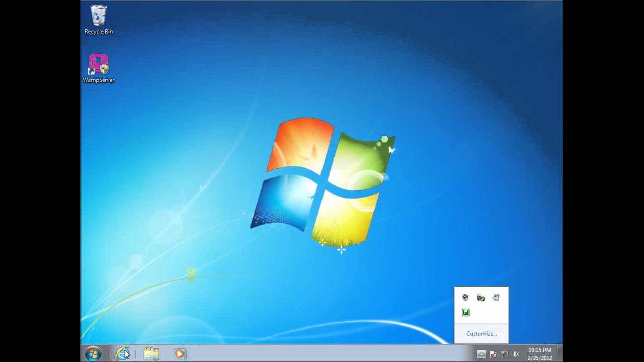Click the VirtualBox cube tray icon
The image size is (644, 362).
pos(465,297)
